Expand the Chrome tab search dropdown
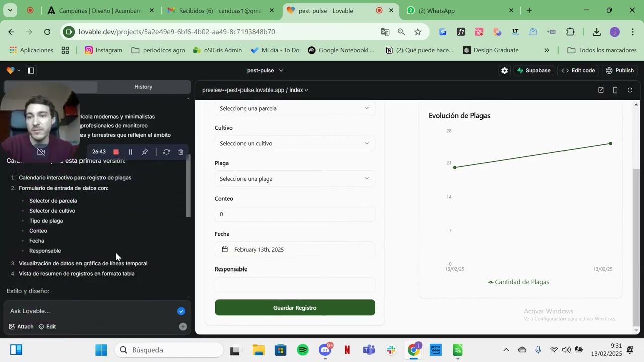 pyautogui.click(x=10, y=10)
